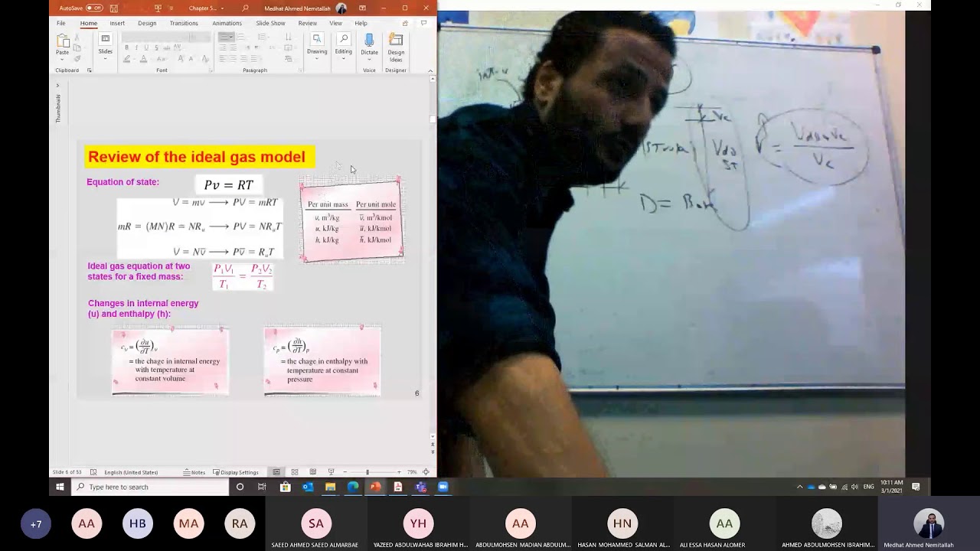The image size is (980, 551).
Task: Open the File menu
Action: 60,23
